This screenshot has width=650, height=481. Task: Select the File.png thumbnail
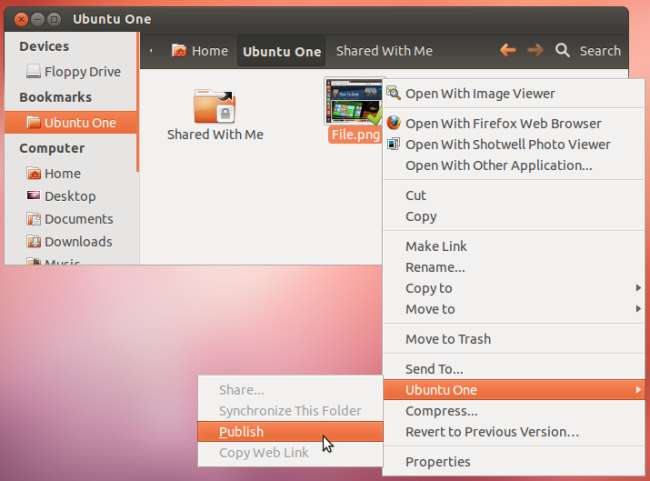[x=354, y=102]
